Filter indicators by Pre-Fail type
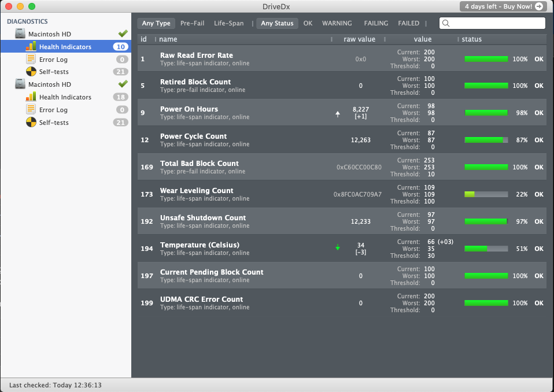554x392 pixels. [x=192, y=23]
